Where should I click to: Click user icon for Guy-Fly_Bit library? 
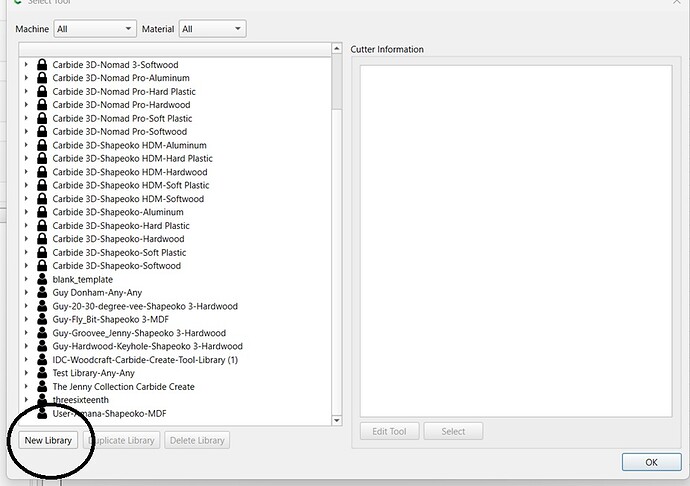pos(42,319)
